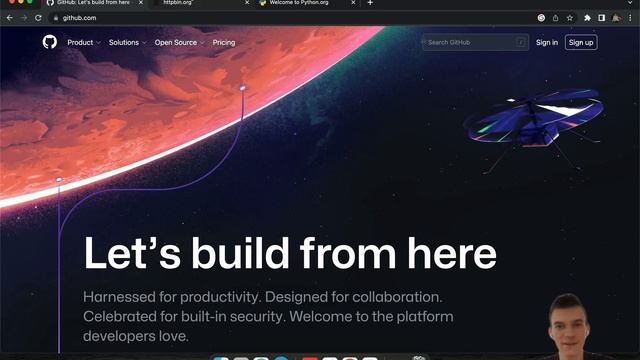Image resolution: width=640 pixels, height=360 pixels.
Task: Click the share page icon
Action: pyautogui.click(x=556, y=18)
